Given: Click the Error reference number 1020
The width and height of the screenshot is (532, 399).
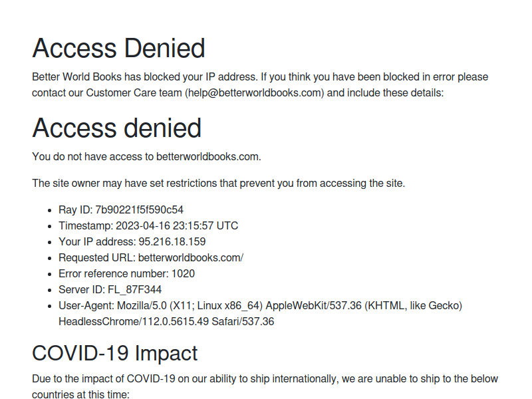Looking at the screenshot, I should point(184,273).
